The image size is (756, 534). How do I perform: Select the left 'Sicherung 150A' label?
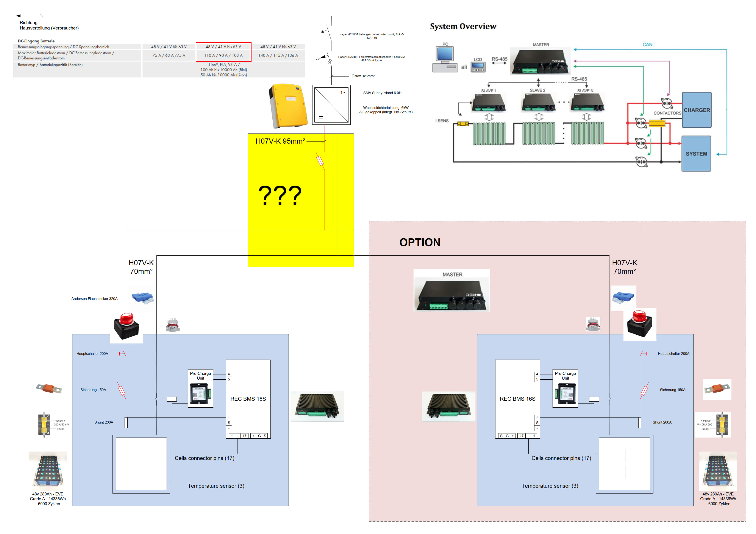point(93,390)
